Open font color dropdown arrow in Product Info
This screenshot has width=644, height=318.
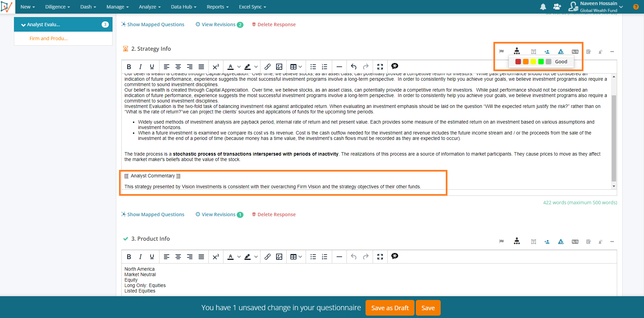[239, 257]
